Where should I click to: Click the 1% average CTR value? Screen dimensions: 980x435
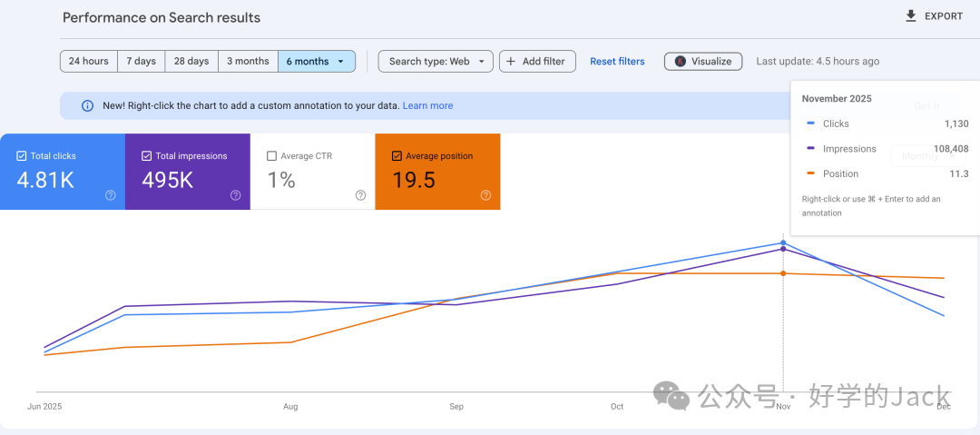tap(281, 180)
